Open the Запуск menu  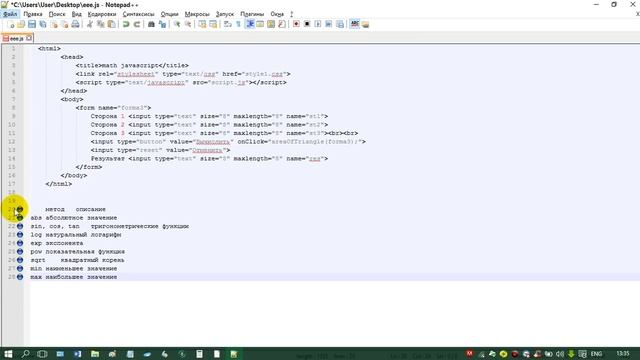224,14
